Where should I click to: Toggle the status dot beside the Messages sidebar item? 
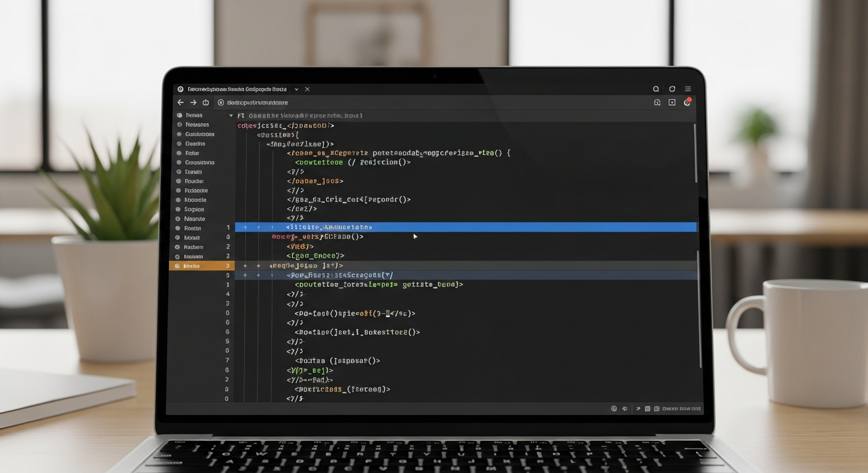179,124
